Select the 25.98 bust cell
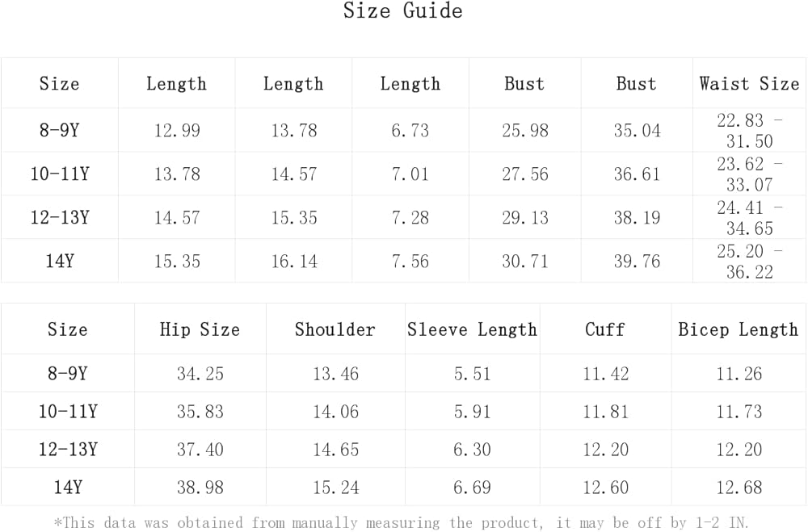The image size is (808, 532). (x=525, y=131)
